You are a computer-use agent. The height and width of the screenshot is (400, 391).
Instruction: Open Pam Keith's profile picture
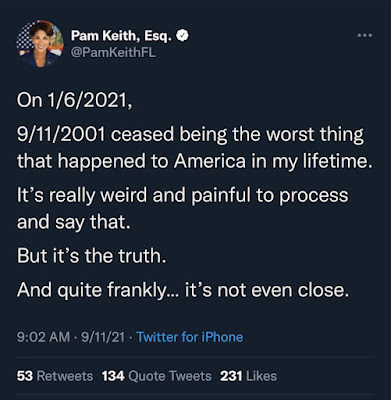40,44
